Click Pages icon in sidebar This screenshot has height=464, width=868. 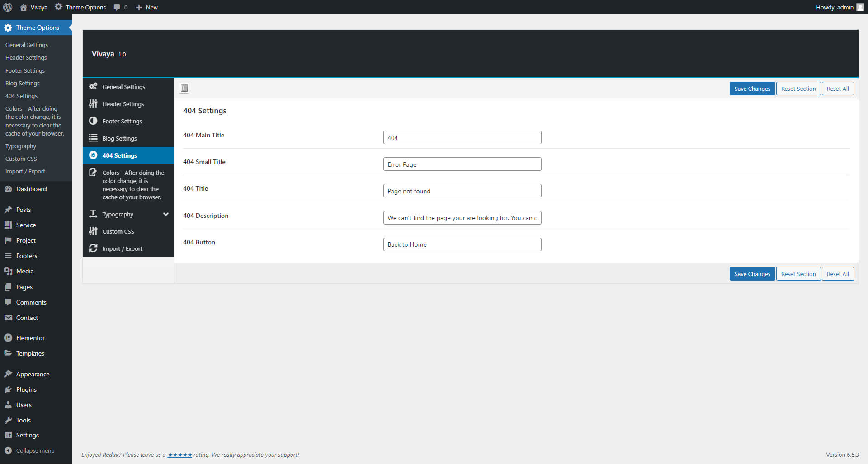[8, 287]
